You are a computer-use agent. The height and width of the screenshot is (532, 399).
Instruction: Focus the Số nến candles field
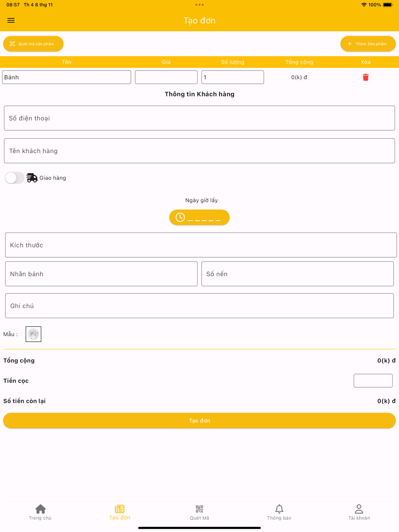tap(298, 274)
